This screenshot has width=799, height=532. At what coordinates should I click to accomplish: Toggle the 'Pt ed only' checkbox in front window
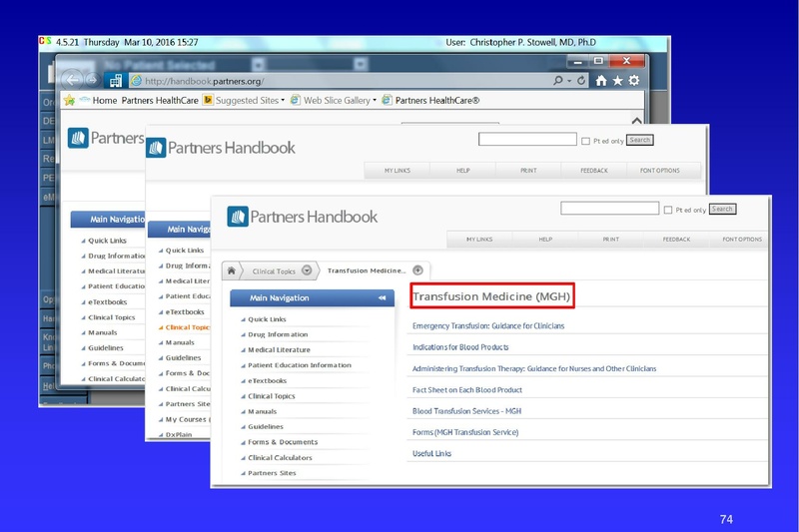[x=667, y=210]
